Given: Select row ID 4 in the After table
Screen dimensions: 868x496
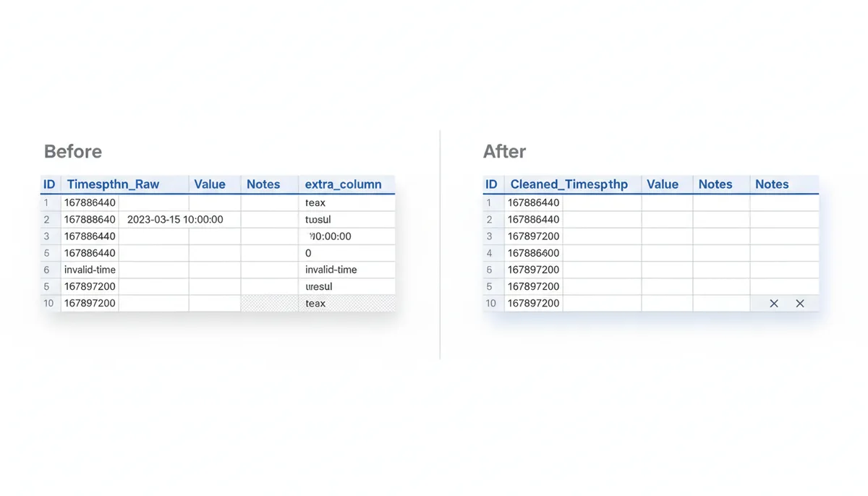Looking at the screenshot, I should (x=489, y=253).
